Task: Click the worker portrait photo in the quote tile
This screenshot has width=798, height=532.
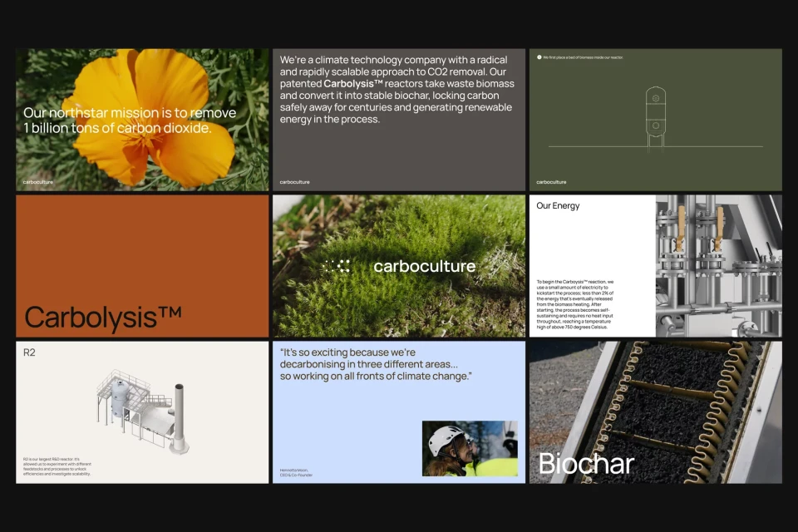Action: coord(470,448)
